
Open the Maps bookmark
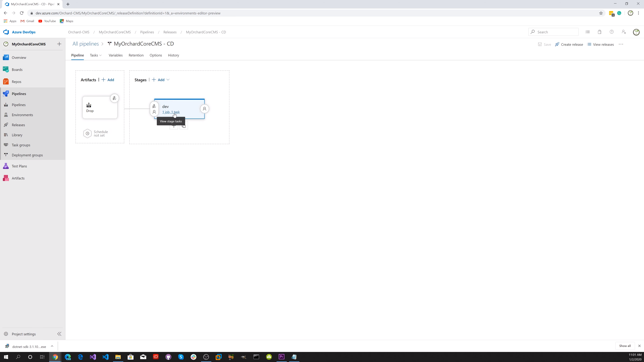[x=67, y=21]
